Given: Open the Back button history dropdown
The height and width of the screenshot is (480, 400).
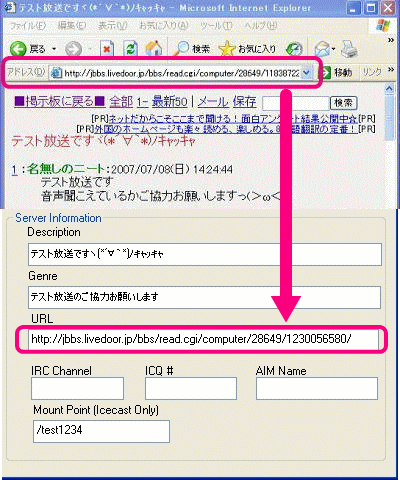Looking at the screenshot, I should [x=54, y=49].
